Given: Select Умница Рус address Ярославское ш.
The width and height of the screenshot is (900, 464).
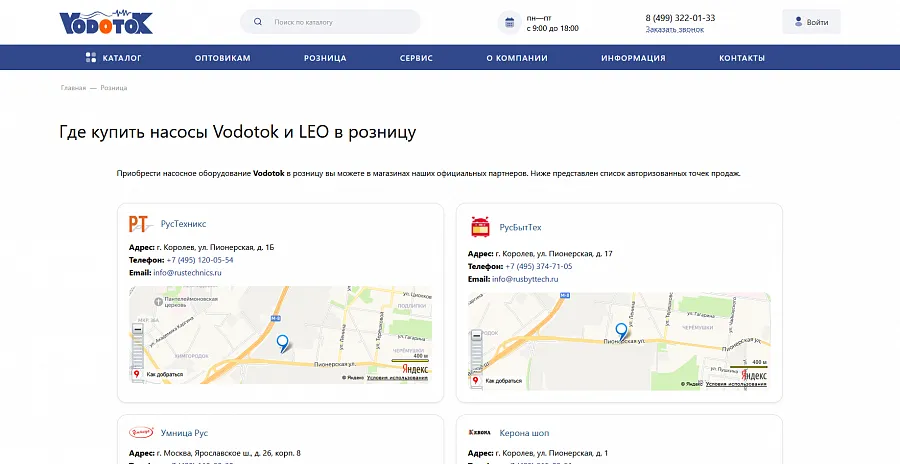Looking at the screenshot, I should point(228,453).
